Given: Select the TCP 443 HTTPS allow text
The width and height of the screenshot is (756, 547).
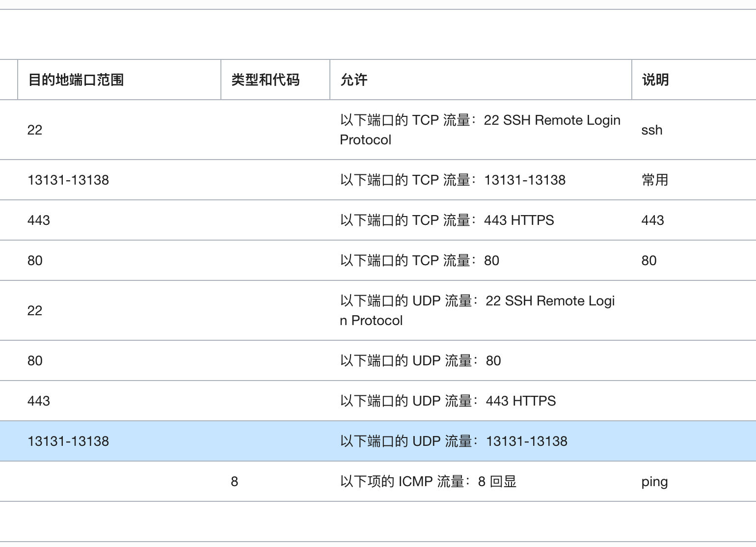Looking at the screenshot, I should pos(447,220).
